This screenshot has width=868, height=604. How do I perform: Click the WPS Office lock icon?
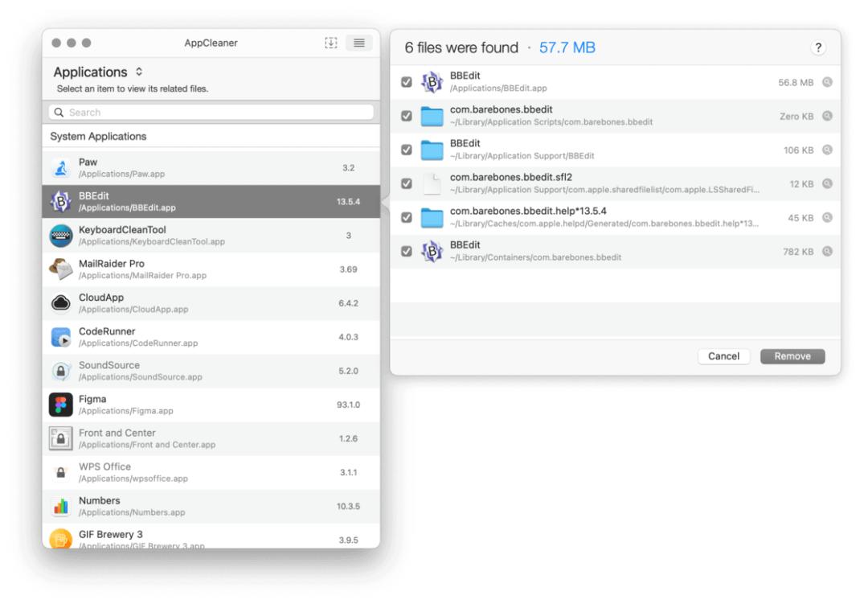61,473
